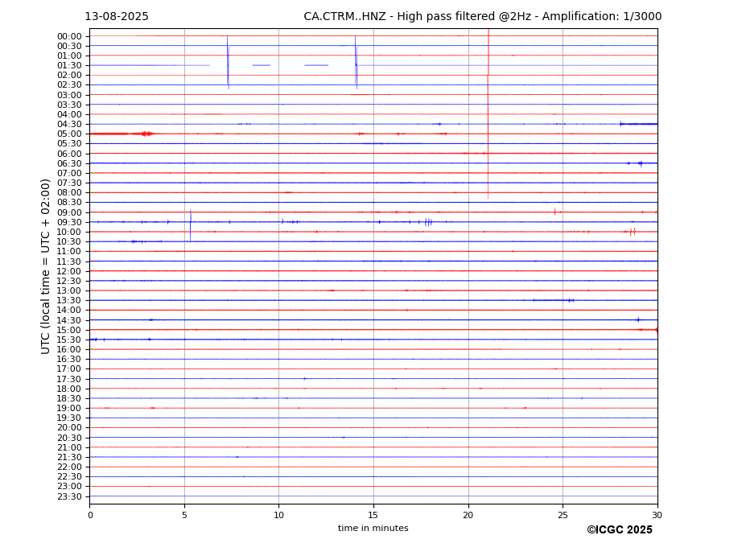
Task: Click x-axis tick label 20
Action: pos(468,515)
